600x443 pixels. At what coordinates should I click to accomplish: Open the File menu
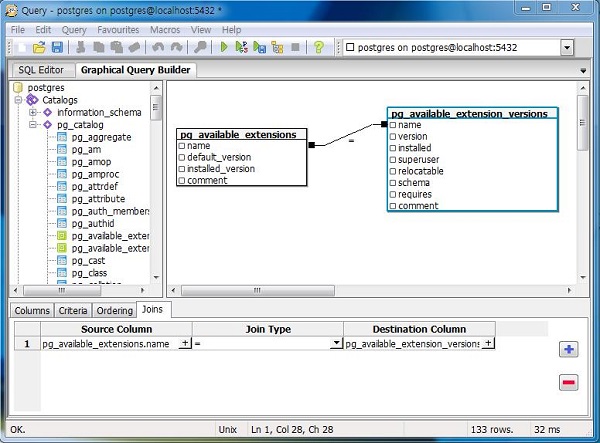coord(18,30)
